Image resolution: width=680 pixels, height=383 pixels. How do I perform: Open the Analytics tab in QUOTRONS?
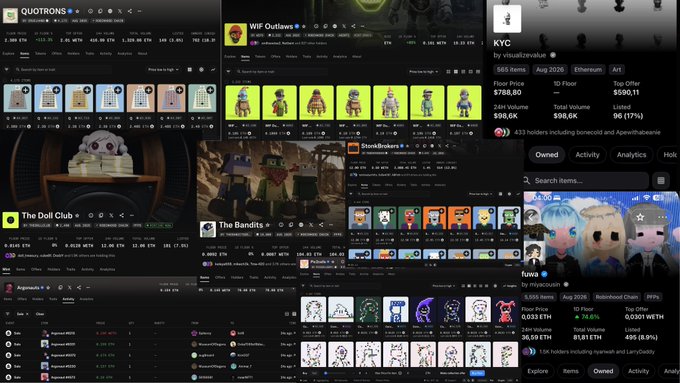click(124, 54)
